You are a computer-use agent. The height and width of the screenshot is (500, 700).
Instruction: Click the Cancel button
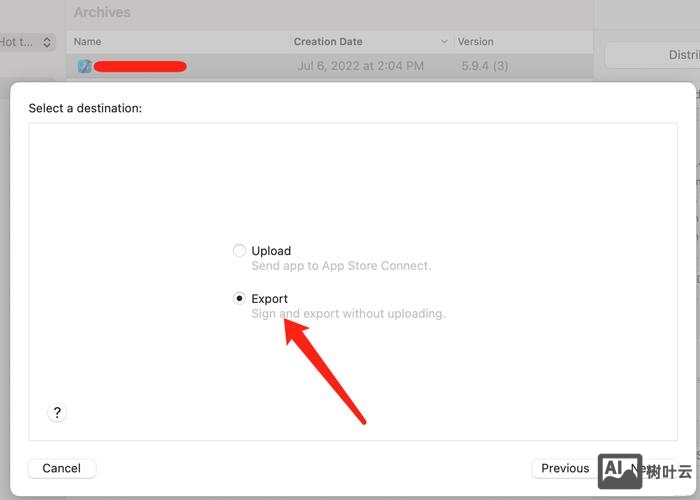click(x=62, y=468)
